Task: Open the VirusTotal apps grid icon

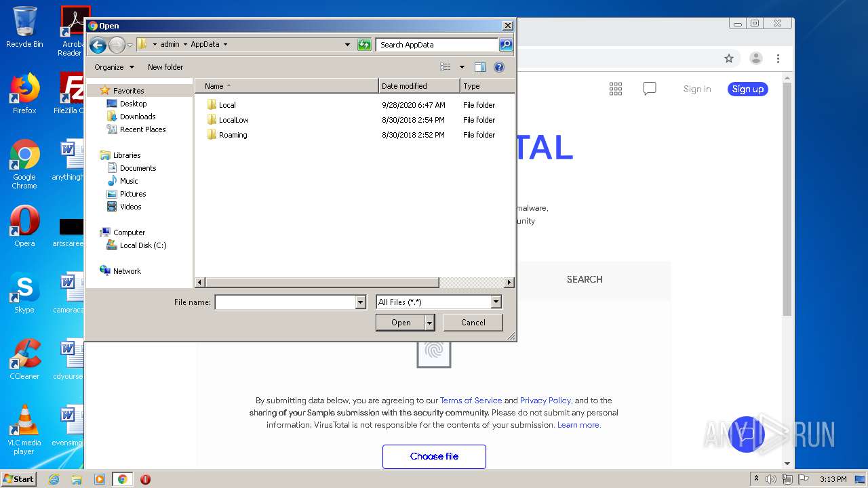Action: (616, 89)
